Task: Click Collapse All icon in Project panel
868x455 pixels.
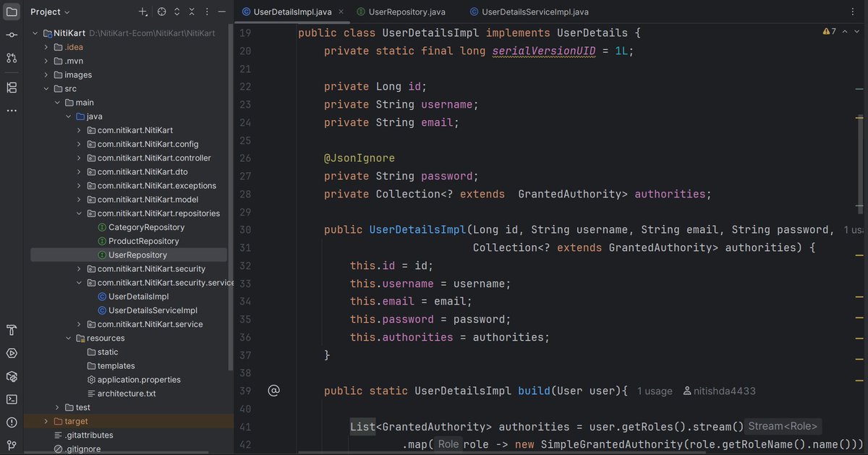Action: click(x=191, y=12)
